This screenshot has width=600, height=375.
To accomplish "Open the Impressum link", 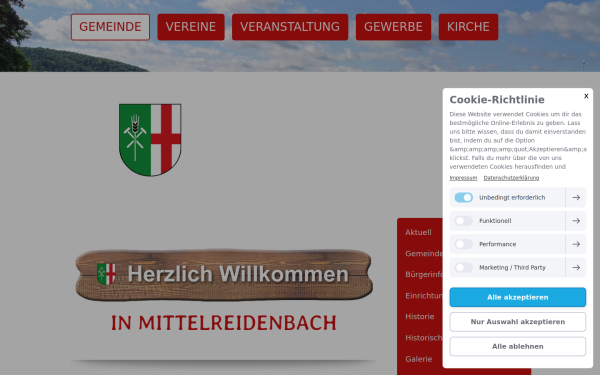I will tap(463, 178).
